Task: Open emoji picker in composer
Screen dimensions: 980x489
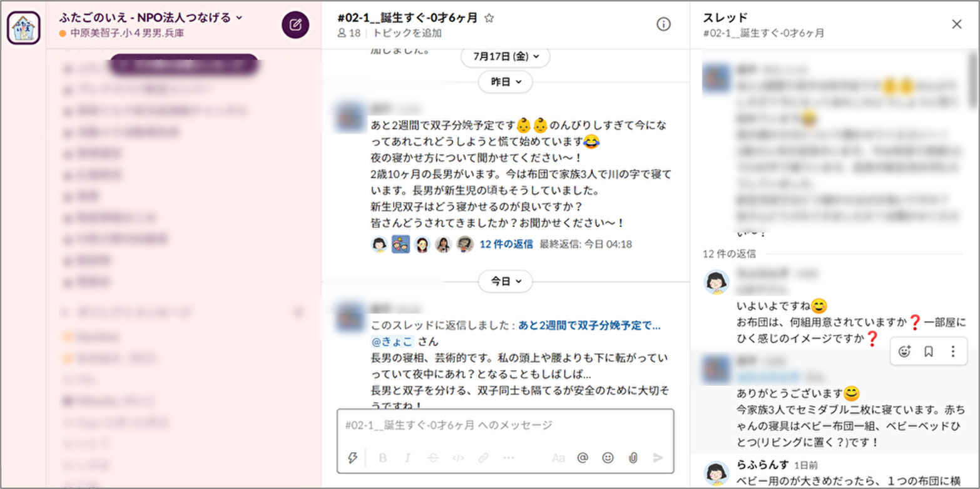Action: tap(608, 458)
